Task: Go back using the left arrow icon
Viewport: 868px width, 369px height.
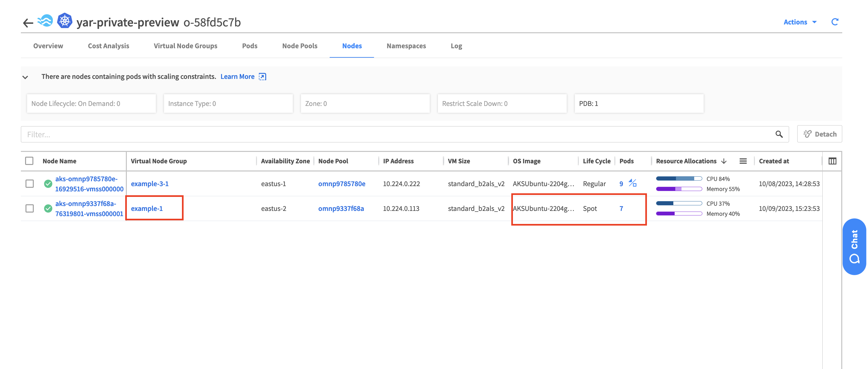Action: click(x=28, y=22)
